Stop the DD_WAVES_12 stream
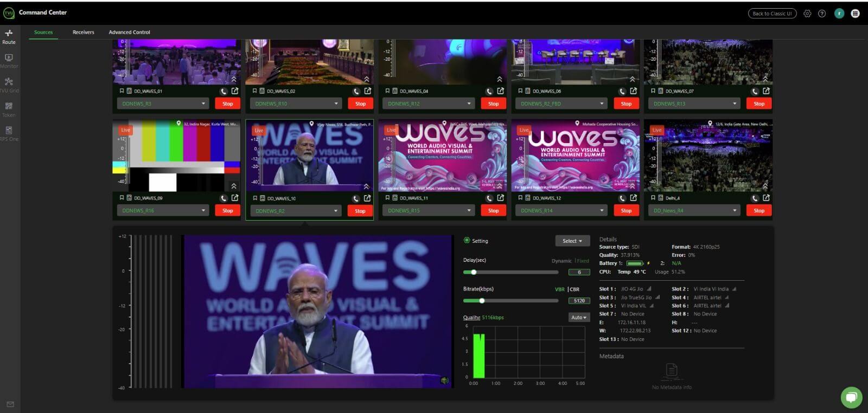 pos(626,210)
